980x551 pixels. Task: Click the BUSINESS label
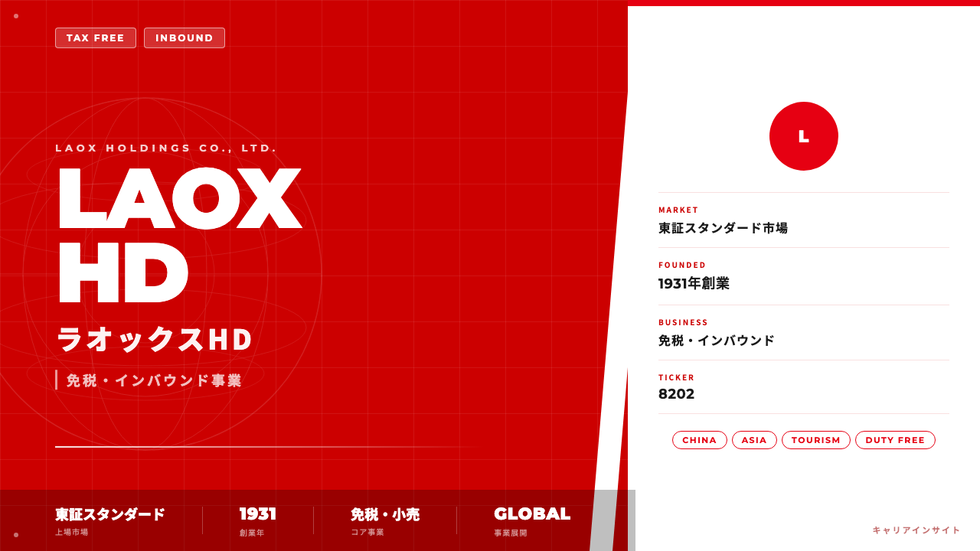pos(684,322)
